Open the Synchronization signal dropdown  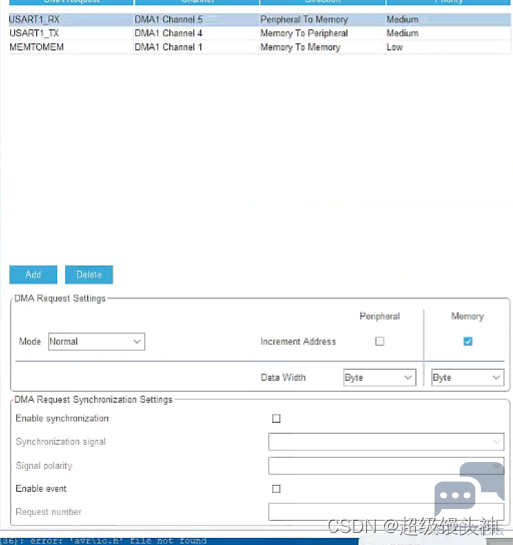386,442
